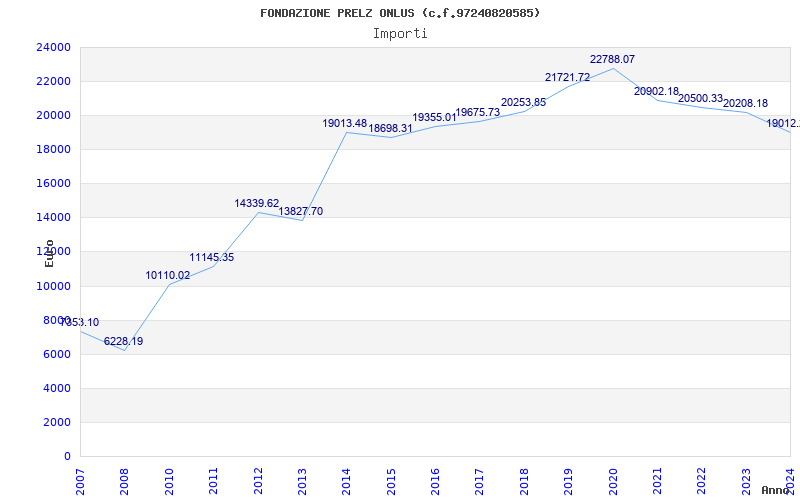The image size is (800, 500).
Task: Click data label 20500.33
Action: tap(700, 98)
